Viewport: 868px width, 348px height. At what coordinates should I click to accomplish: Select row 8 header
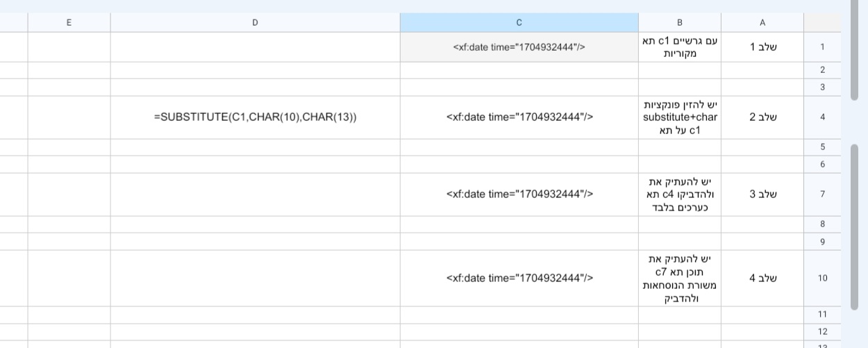pyautogui.click(x=822, y=224)
